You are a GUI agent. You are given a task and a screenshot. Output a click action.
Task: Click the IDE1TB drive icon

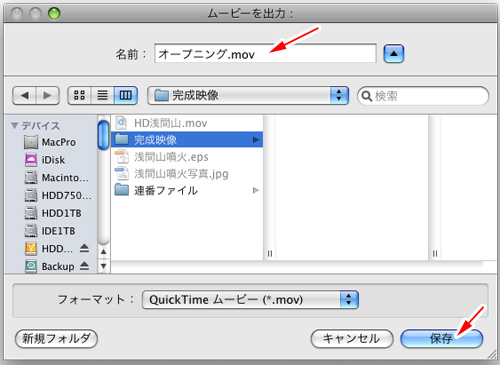point(31,231)
